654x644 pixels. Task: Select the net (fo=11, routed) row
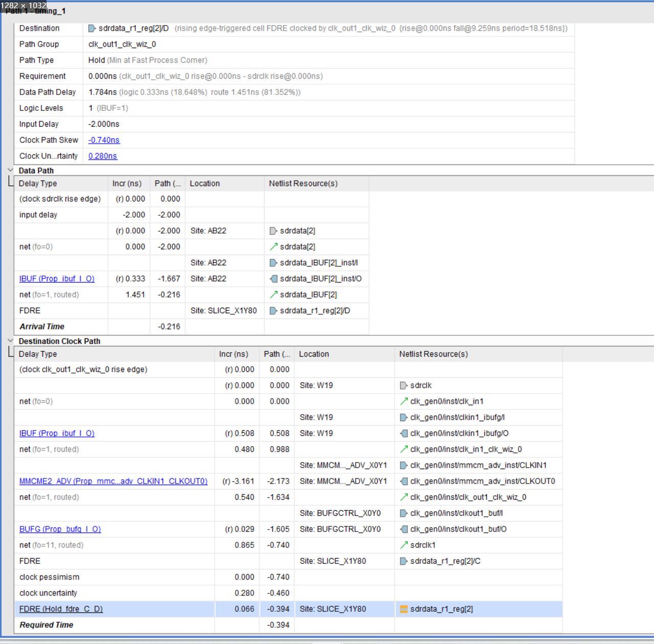point(288,545)
